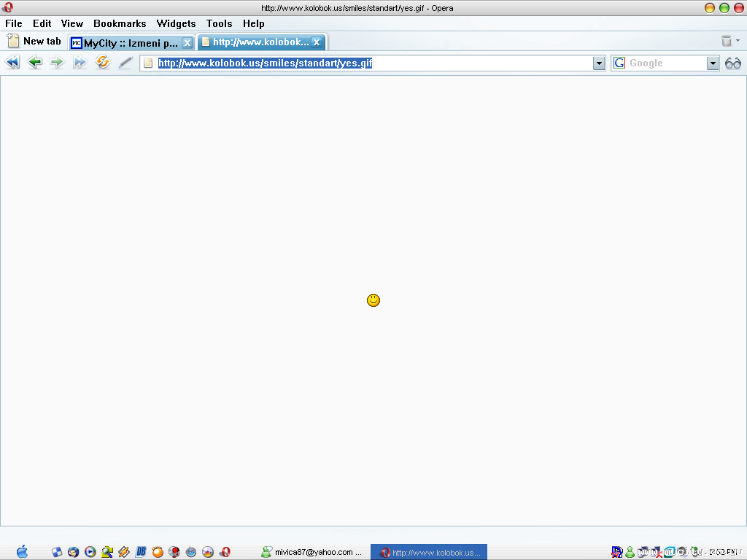747x560 pixels.
Task: Go back using the green Back arrow
Action: click(x=35, y=63)
